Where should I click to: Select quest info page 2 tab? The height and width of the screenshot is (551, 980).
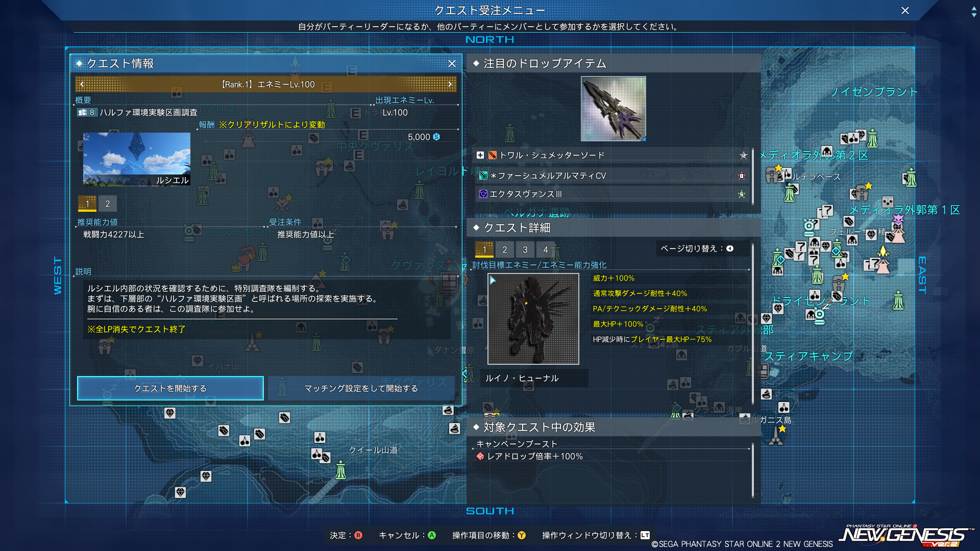107,204
